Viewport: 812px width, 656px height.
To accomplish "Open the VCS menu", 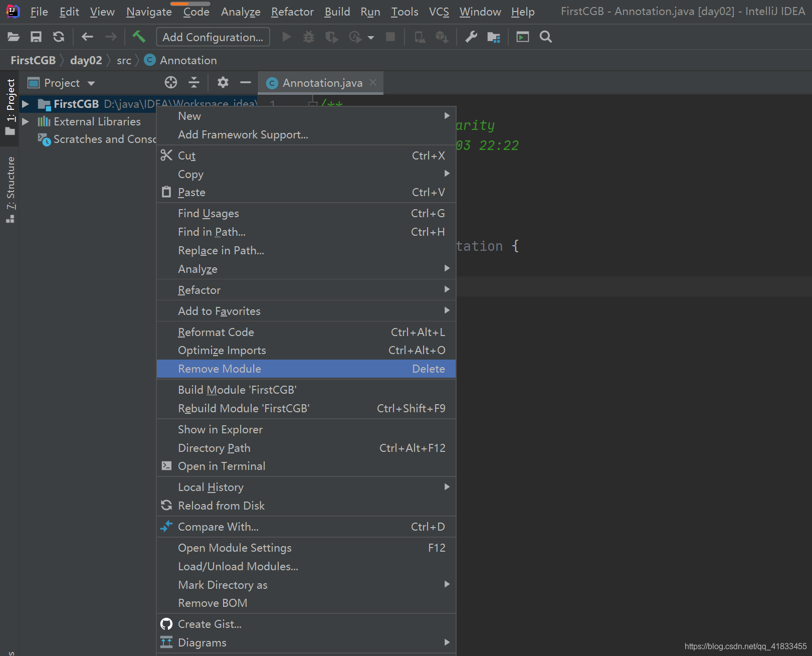I will click(x=439, y=12).
